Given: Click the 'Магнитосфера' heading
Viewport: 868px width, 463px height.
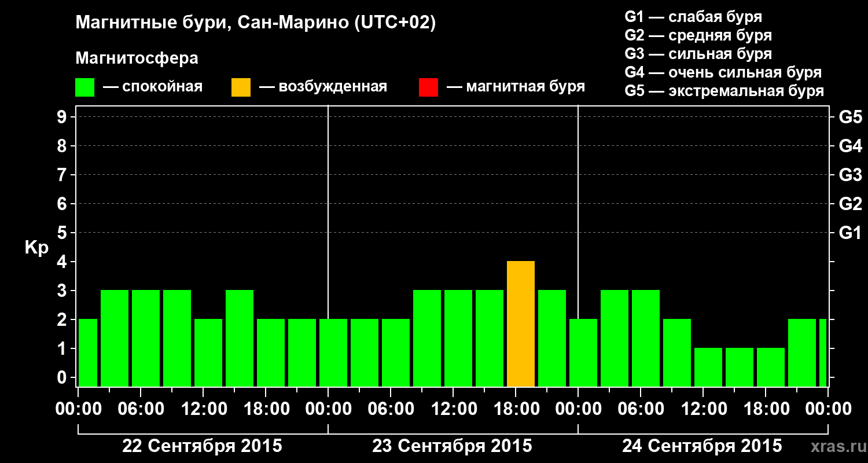Looking at the screenshot, I should pyautogui.click(x=137, y=58).
